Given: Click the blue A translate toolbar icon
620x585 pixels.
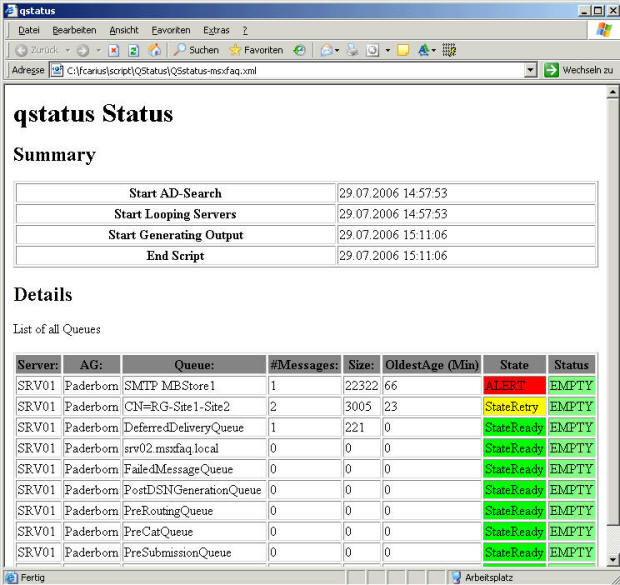Looking at the screenshot, I should tap(423, 50).
